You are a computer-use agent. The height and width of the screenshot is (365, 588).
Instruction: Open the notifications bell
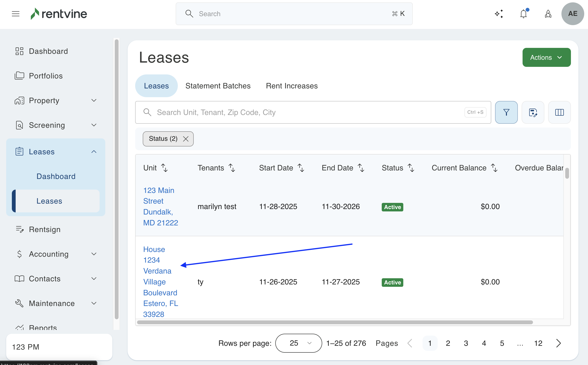523,14
